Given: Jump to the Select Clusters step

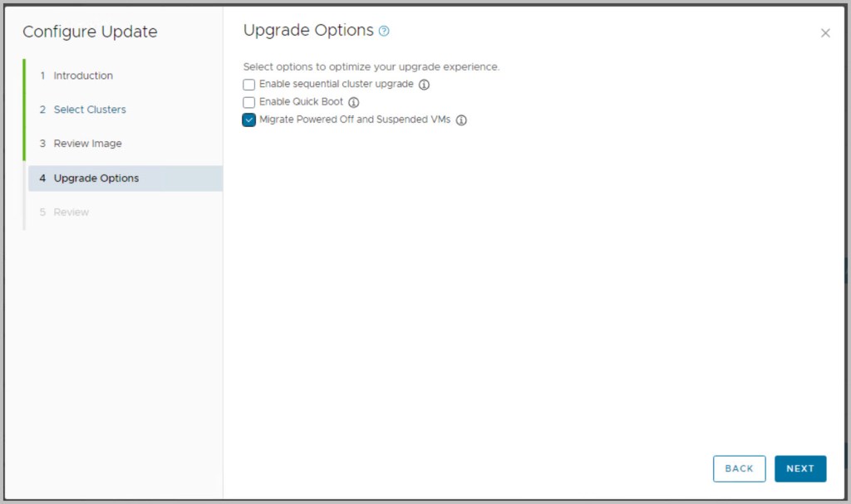Looking at the screenshot, I should coord(90,110).
